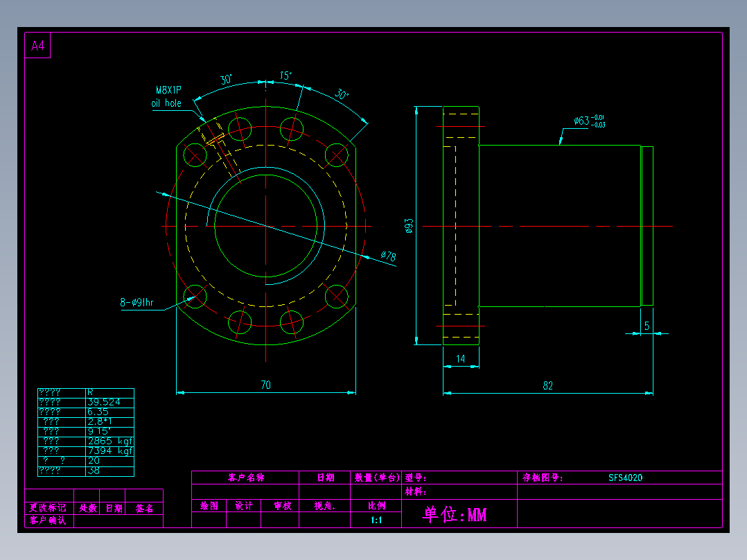Select the 14 flange thickness dimension
Viewport: 747px width, 560px height.
(x=460, y=358)
